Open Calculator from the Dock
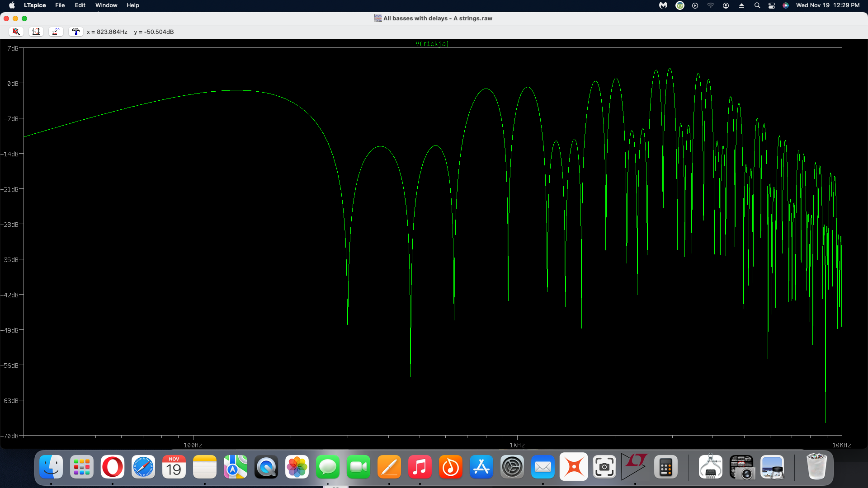This screenshot has width=868, height=488. (x=666, y=467)
